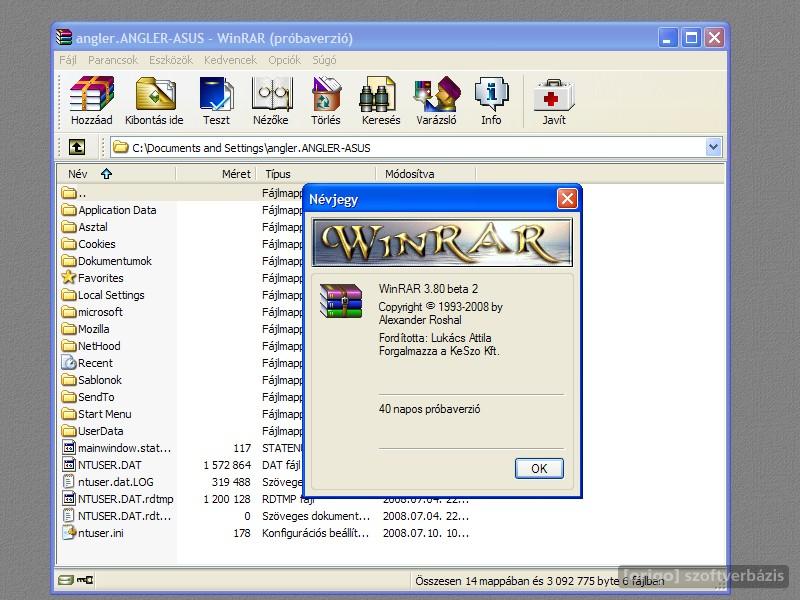Go up one folder with arrow icon
Image resolution: width=800 pixels, height=600 pixels.
[x=77, y=147]
